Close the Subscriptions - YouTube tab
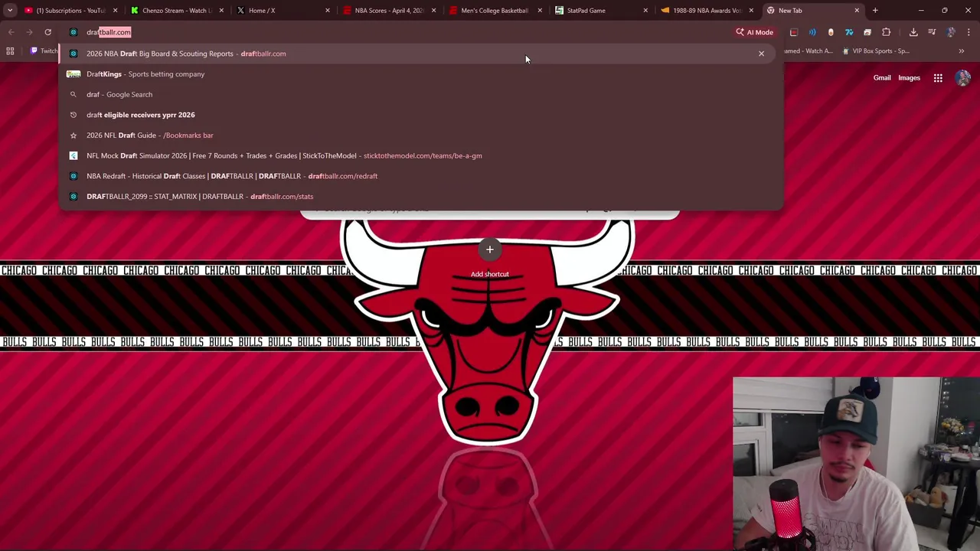 coord(116,10)
